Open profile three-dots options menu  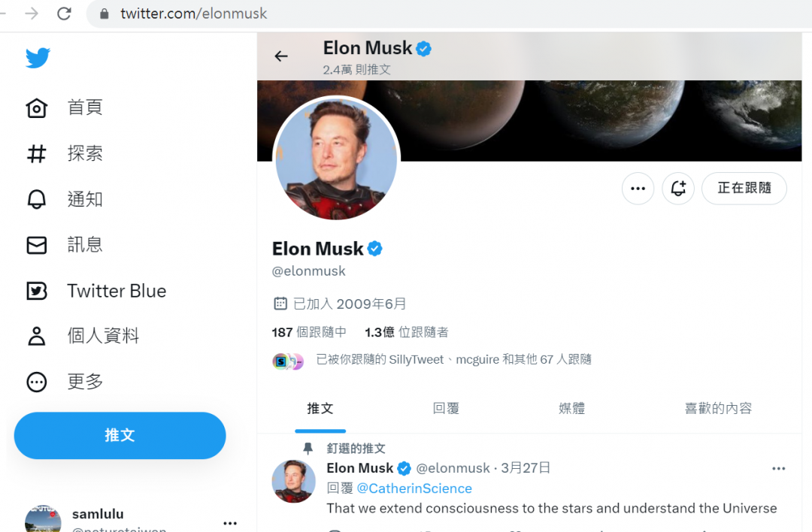pos(638,189)
